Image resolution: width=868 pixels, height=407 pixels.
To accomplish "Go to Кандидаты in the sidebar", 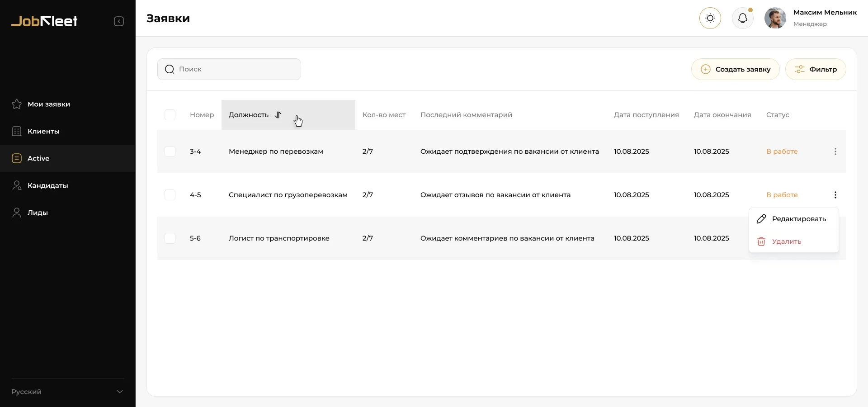I will (x=47, y=185).
